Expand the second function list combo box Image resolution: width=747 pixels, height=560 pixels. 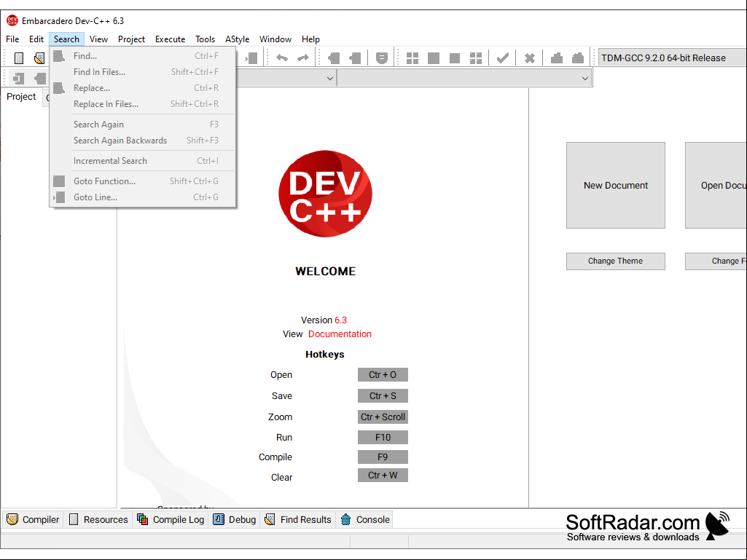pyautogui.click(x=585, y=78)
